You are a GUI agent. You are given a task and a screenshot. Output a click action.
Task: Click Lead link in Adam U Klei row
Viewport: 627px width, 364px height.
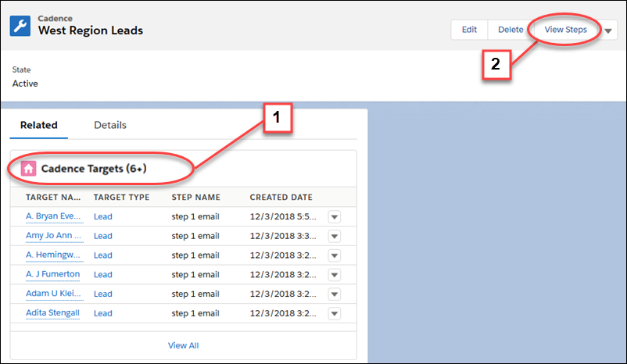click(102, 294)
